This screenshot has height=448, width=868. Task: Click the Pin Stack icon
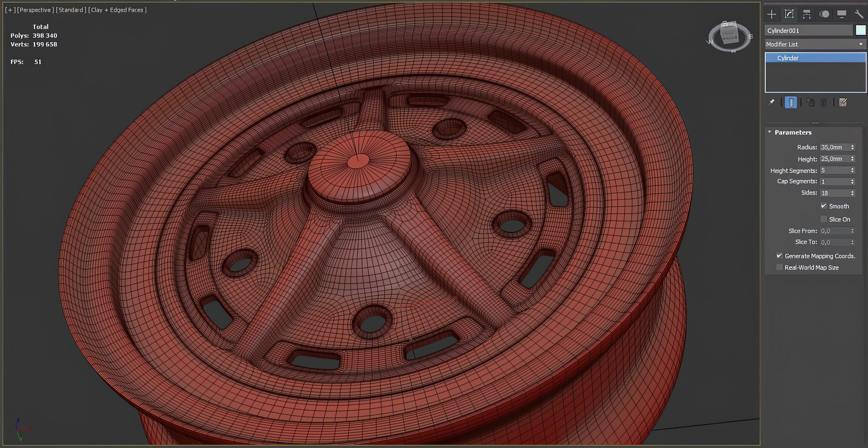pyautogui.click(x=771, y=103)
